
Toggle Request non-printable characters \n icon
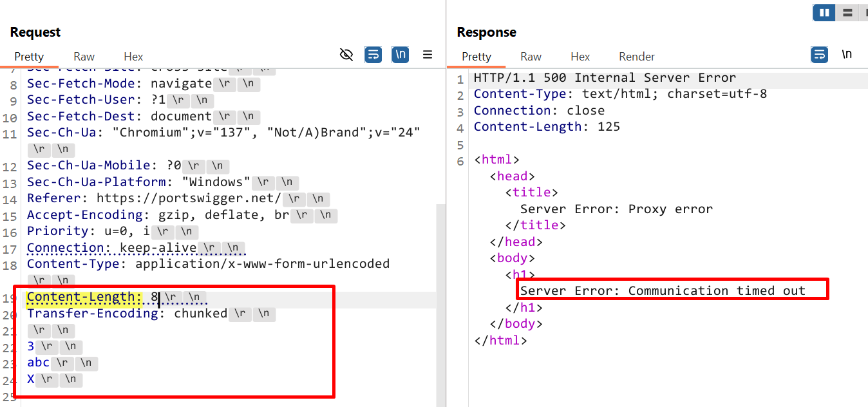pos(401,55)
